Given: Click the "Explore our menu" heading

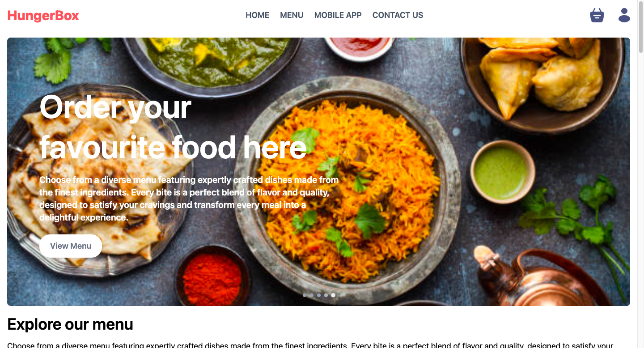Looking at the screenshot, I should click(x=70, y=324).
